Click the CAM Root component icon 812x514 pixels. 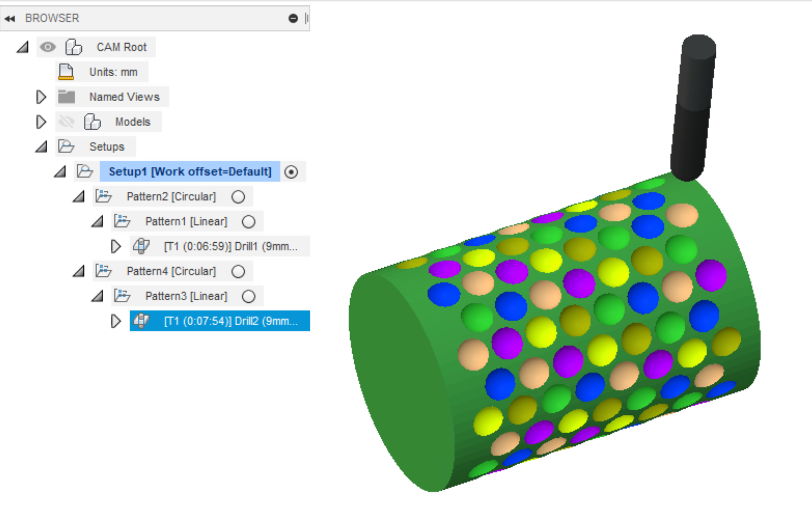click(73, 47)
